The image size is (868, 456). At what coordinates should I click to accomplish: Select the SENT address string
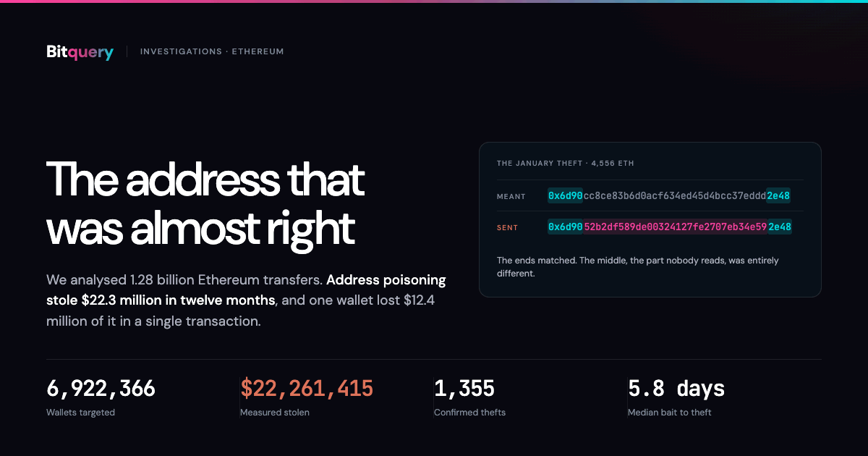tap(670, 227)
